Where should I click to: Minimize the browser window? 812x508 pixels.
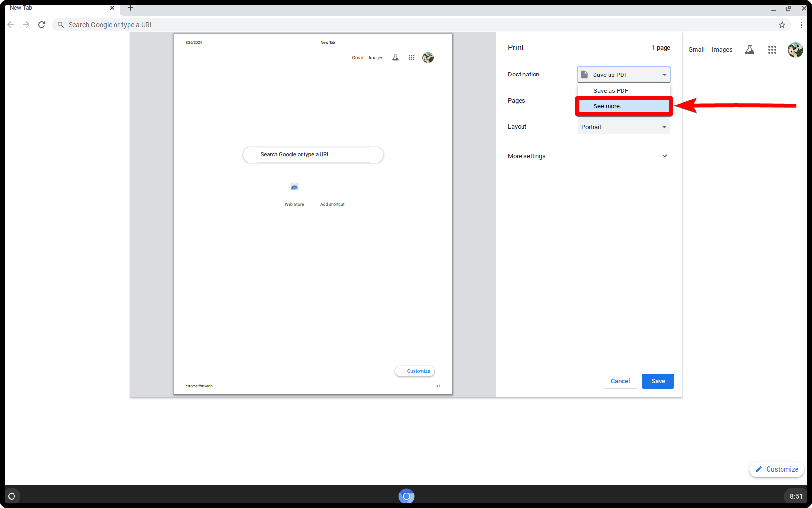pos(773,8)
